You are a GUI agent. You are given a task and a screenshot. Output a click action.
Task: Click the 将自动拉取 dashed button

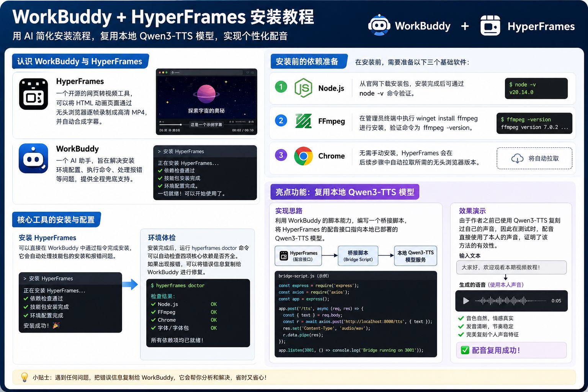(534, 158)
